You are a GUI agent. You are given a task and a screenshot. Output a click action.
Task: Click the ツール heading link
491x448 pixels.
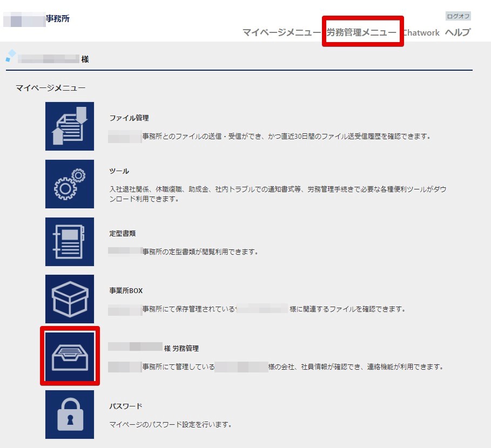119,171
